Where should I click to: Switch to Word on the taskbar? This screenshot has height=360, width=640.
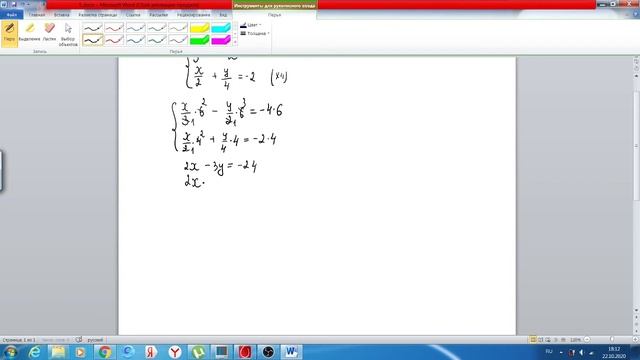pyautogui.click(x=291, y=352)
